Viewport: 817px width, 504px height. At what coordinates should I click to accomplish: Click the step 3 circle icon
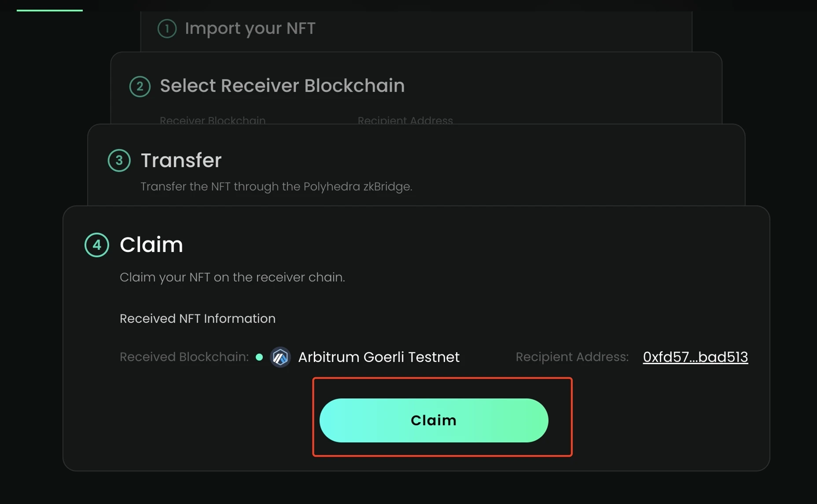(x=119, y=161)
